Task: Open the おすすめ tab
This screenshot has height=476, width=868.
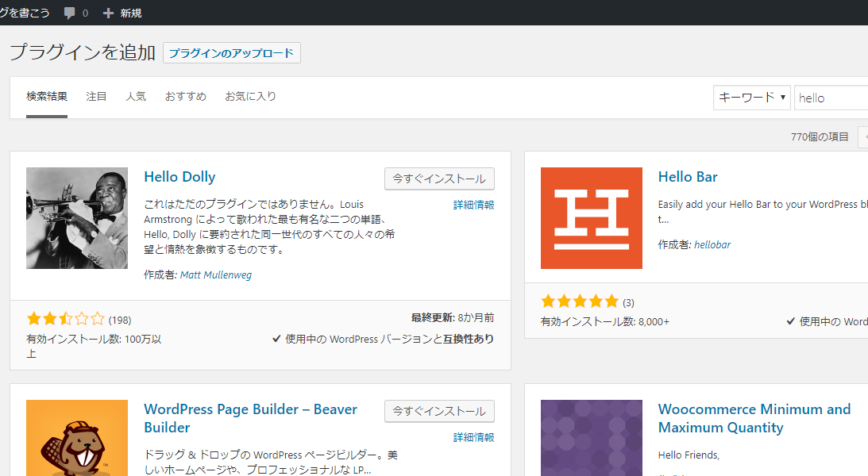Action: [x=185, y=96]
